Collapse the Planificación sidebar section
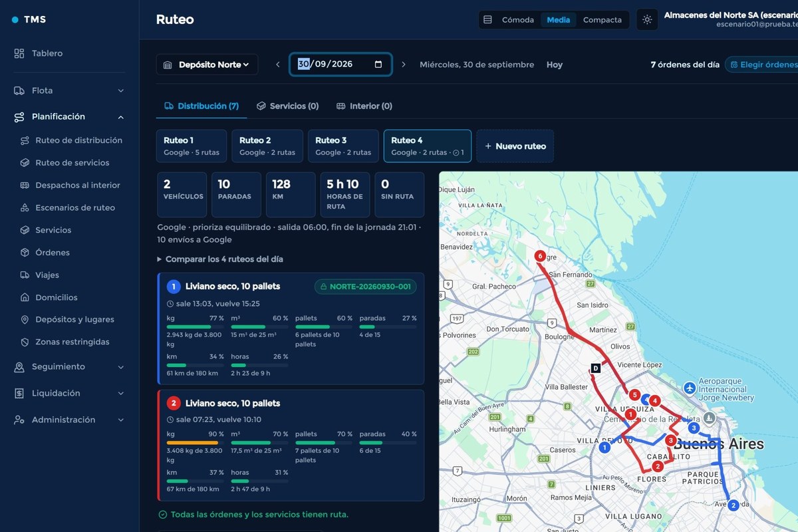Viewport: 798px width, 532px height. (69, 117)
